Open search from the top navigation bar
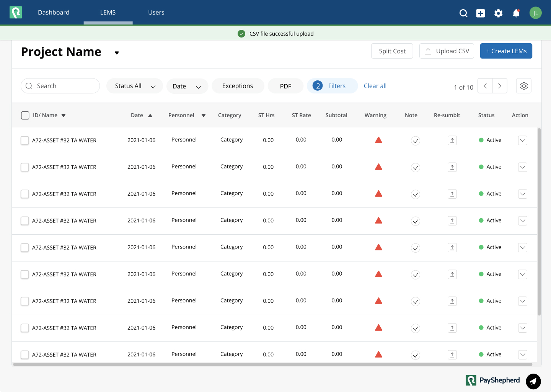 tap(463, 13)
